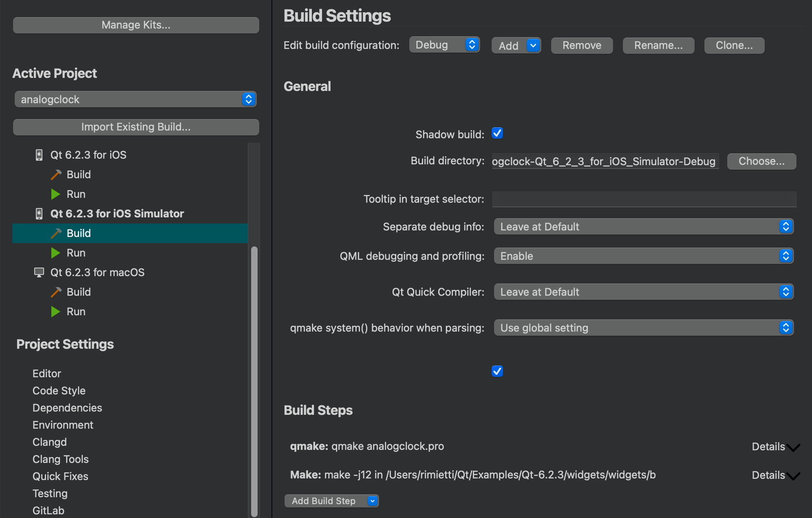Open the Debug build configuration dropdown

coord(444,45)
